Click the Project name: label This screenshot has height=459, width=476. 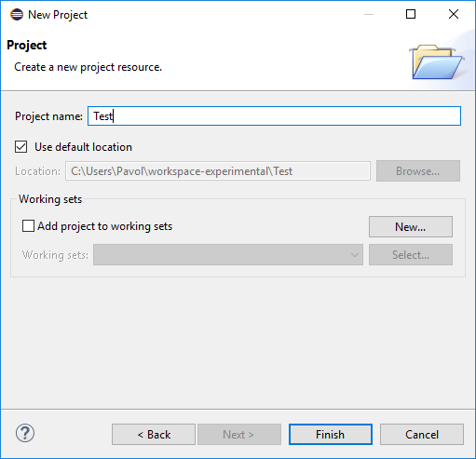[48, 116]
